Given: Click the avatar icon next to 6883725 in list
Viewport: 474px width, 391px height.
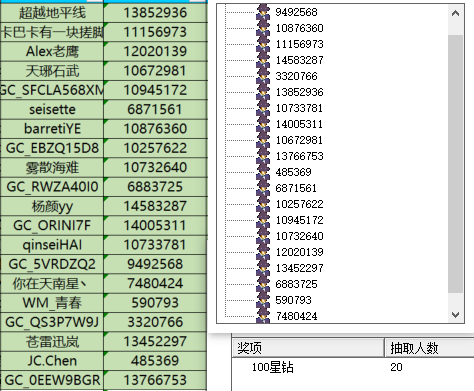Looking at the screenshot, I should (x=263, y=284).
